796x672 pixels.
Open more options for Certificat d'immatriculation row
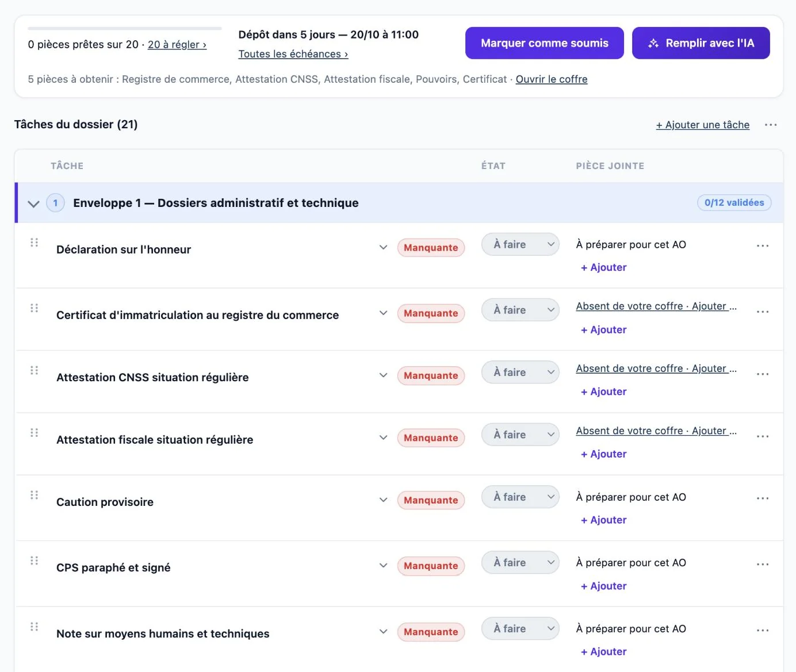click(763, 312)
